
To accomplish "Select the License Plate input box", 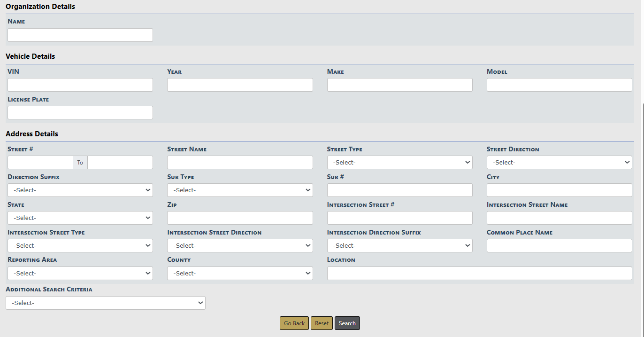I will point(80,113).
